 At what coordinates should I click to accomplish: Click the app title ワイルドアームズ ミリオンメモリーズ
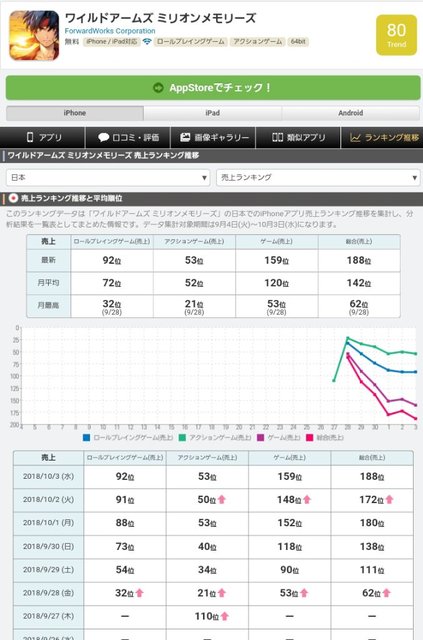click(x=160, y=18)
